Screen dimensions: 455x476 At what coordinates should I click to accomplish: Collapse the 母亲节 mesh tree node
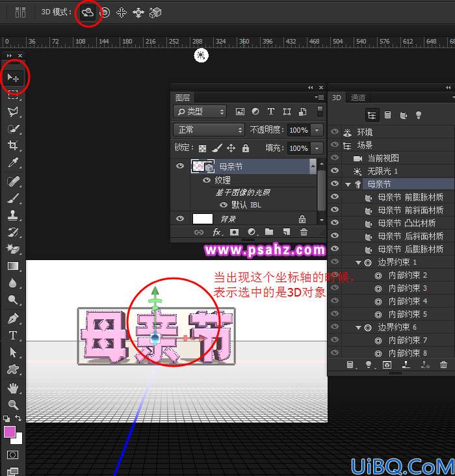tap(348, 184)
